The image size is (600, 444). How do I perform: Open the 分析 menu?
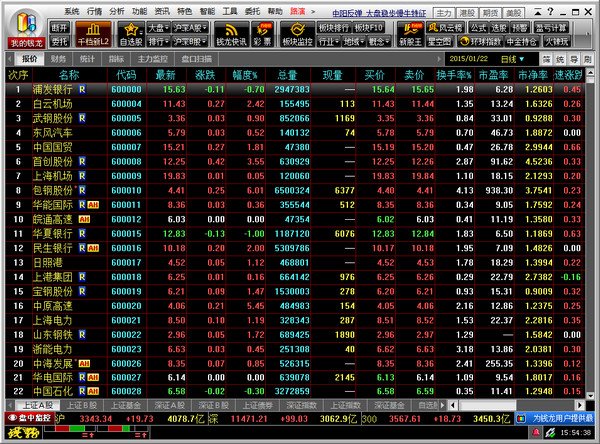[x=117, y=11]
